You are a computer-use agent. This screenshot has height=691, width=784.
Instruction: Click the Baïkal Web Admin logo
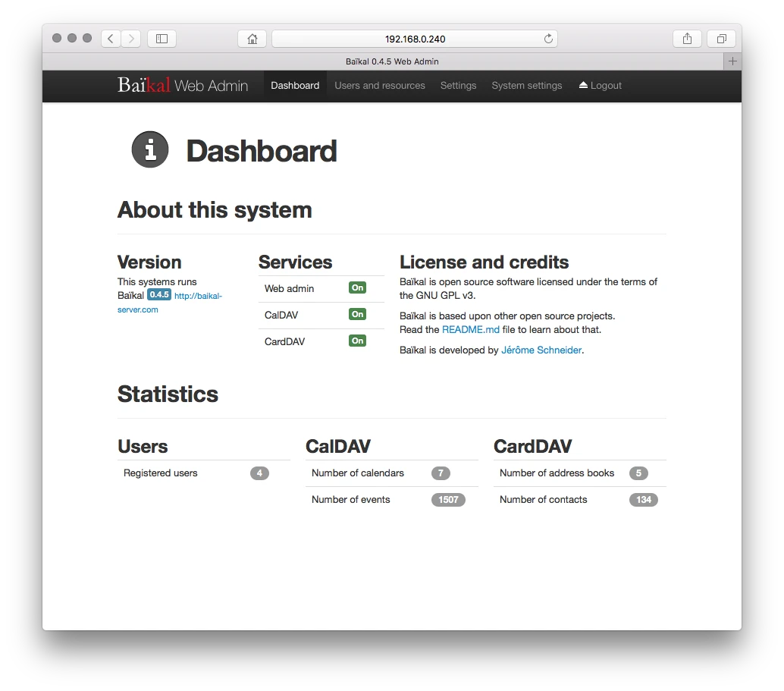tap(183, 85)
